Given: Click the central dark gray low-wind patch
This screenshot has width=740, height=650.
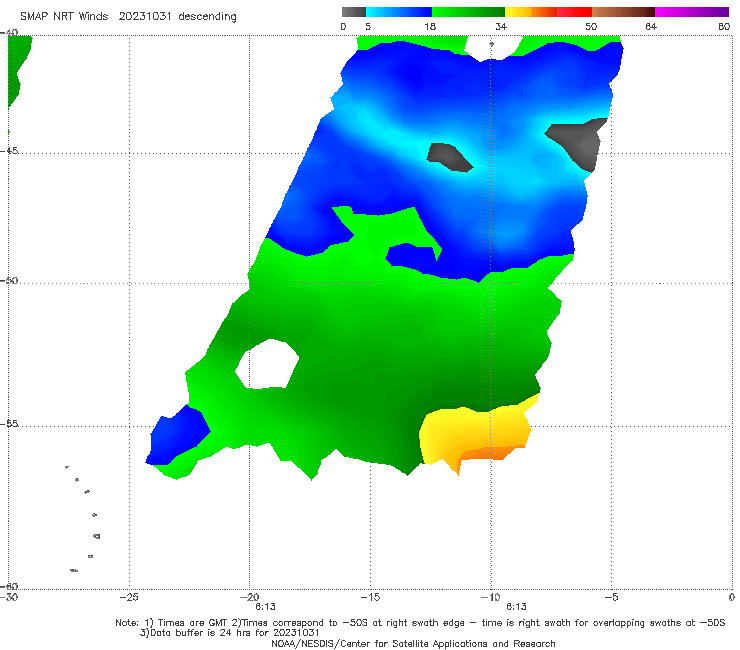Looking at the screenshot, I should (449, 157).
